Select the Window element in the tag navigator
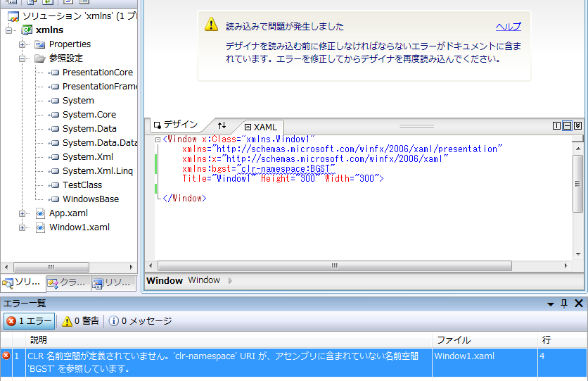The width and height of the screenshot is (588, 381). point(204,280)
